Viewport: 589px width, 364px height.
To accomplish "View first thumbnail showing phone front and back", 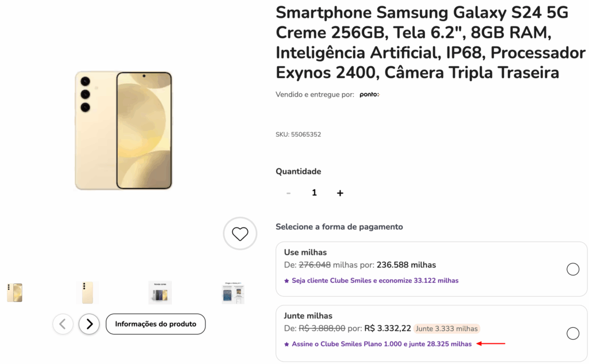I will click(x=14, y=292).
